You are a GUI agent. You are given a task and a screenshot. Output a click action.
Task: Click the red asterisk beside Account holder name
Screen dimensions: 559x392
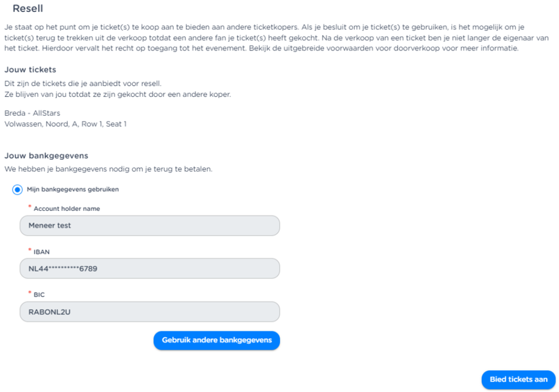click(x=30, y=207)
